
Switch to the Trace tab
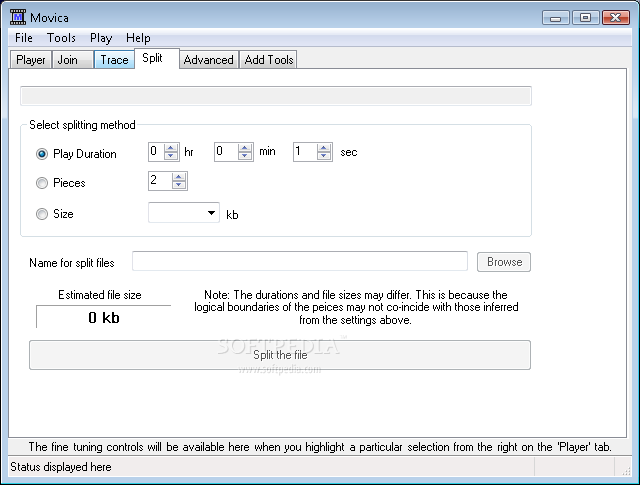tap(114, 60)
